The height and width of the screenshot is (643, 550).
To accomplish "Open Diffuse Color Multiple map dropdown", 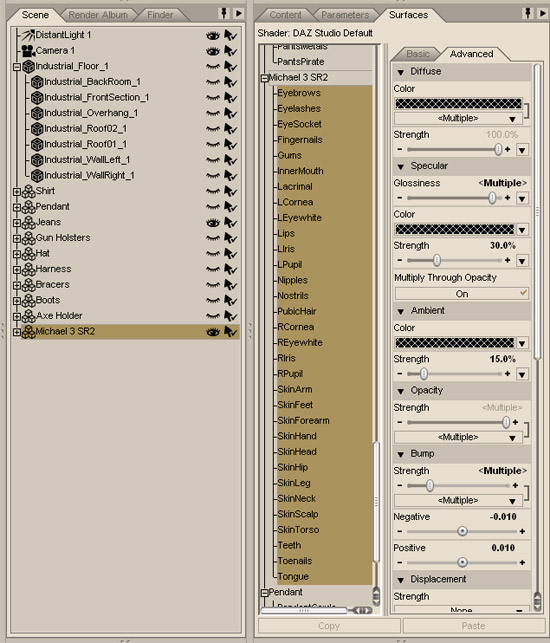I will point(458,119).
